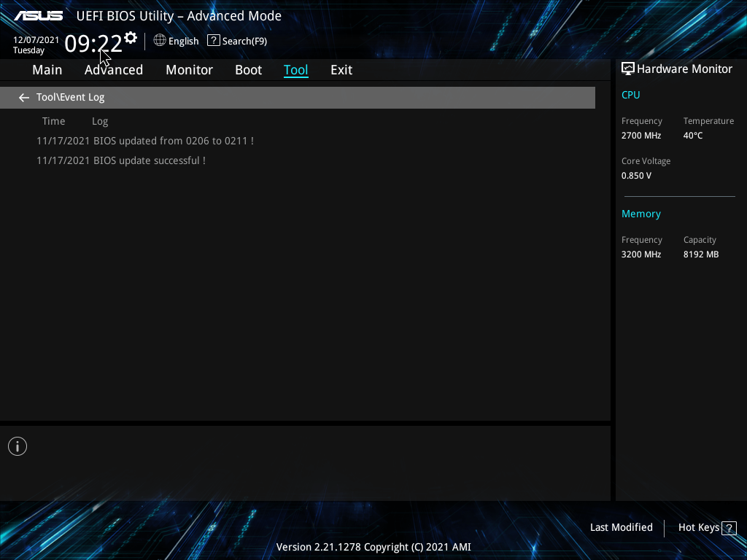
Task: Click the 3200 MHz memory frequency value
Action: click(641, 254)
